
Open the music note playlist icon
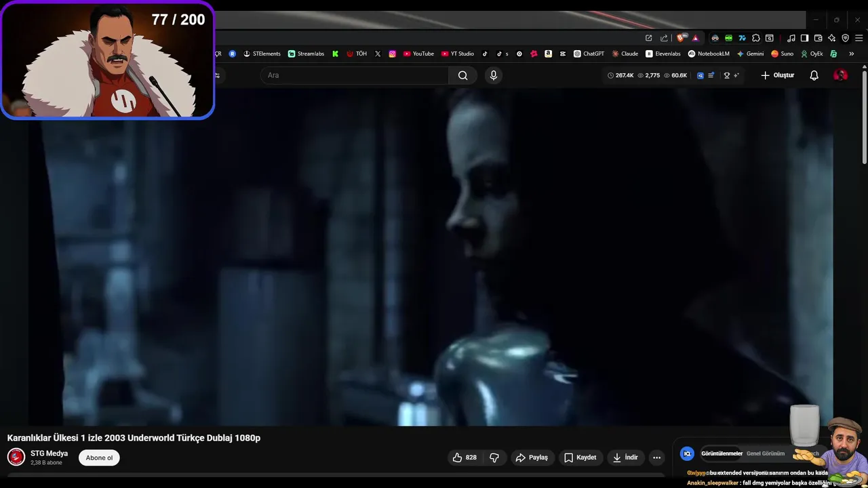coord(791,38)
